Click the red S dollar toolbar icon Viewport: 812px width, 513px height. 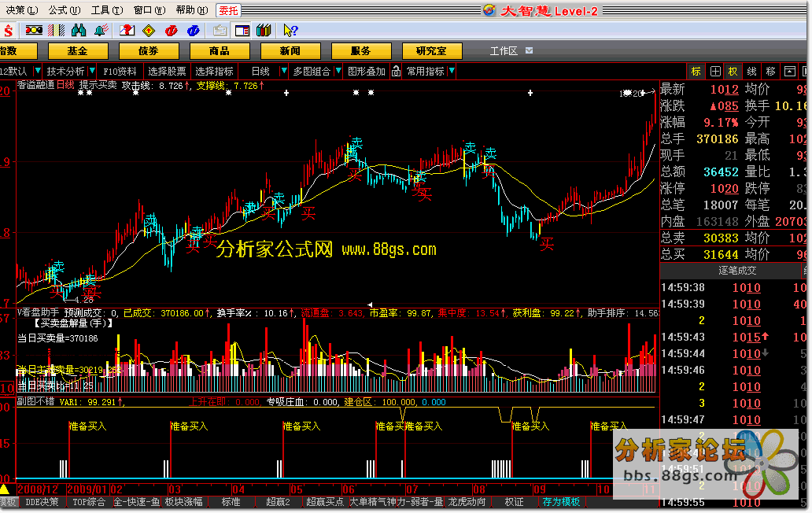(x=9, y=31)
